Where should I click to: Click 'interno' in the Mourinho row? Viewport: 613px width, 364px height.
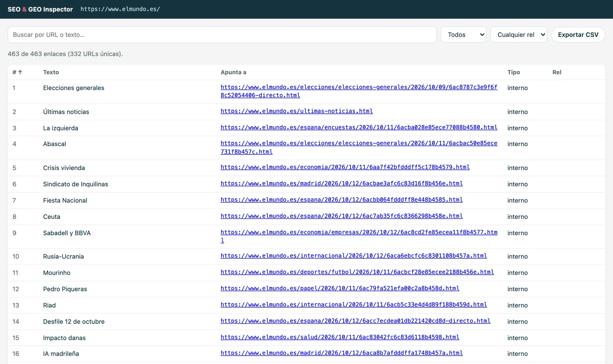click(517, 273)
